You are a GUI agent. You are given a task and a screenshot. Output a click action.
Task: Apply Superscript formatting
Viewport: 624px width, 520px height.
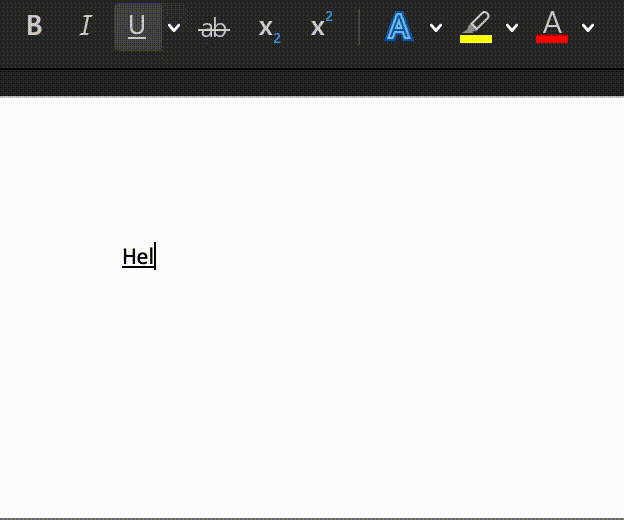click(x=322, y=24)
